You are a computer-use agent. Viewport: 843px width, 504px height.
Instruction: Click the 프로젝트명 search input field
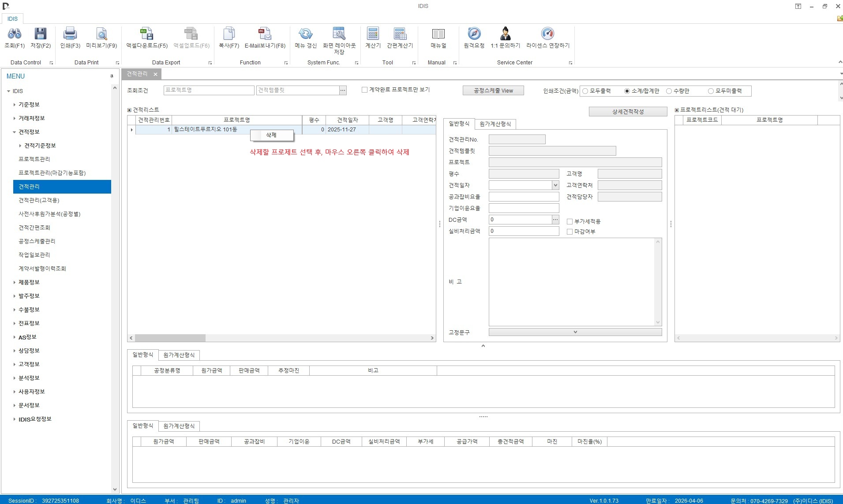click(209, 90)
